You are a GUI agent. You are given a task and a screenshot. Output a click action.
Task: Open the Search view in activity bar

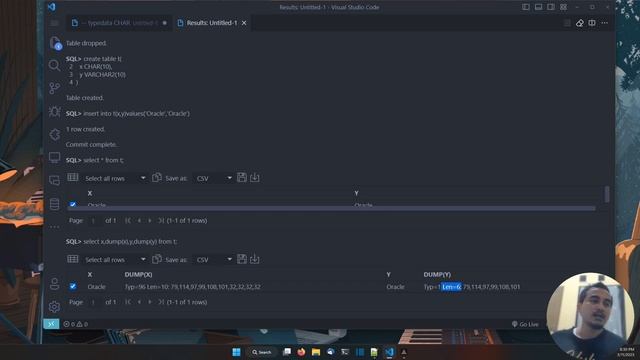point(54,65)
